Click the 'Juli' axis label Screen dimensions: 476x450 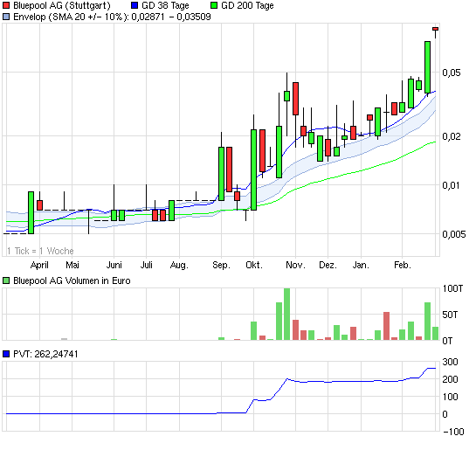pyautogui.click(x=147, y=265)
